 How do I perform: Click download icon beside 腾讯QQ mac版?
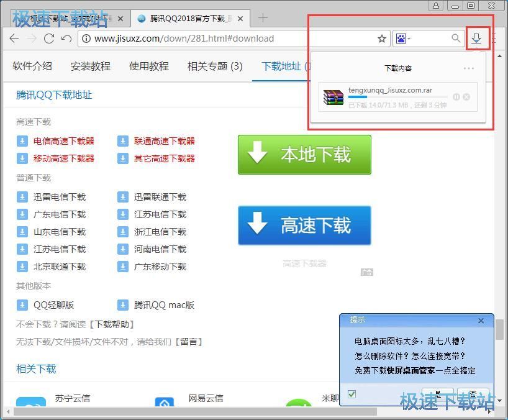tap(123, 305)
